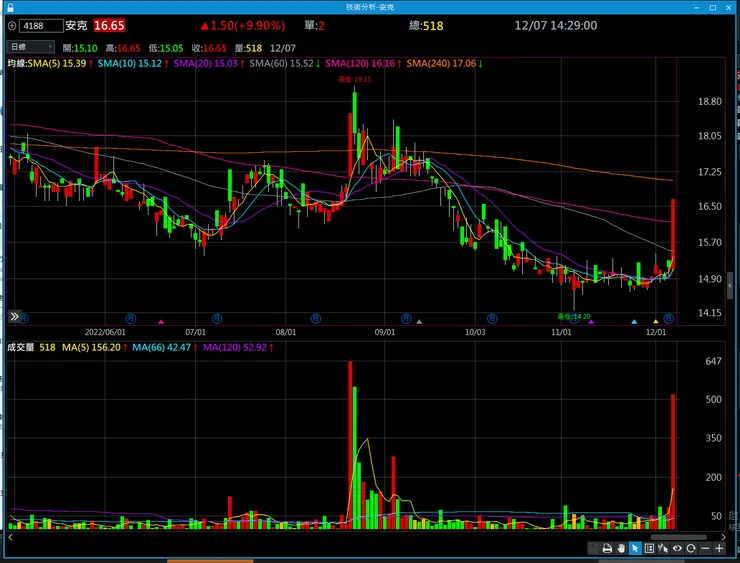740x563 pixels.
Task: Click the yellow triangle marker near 12/01
Action: tap(656, 322)
